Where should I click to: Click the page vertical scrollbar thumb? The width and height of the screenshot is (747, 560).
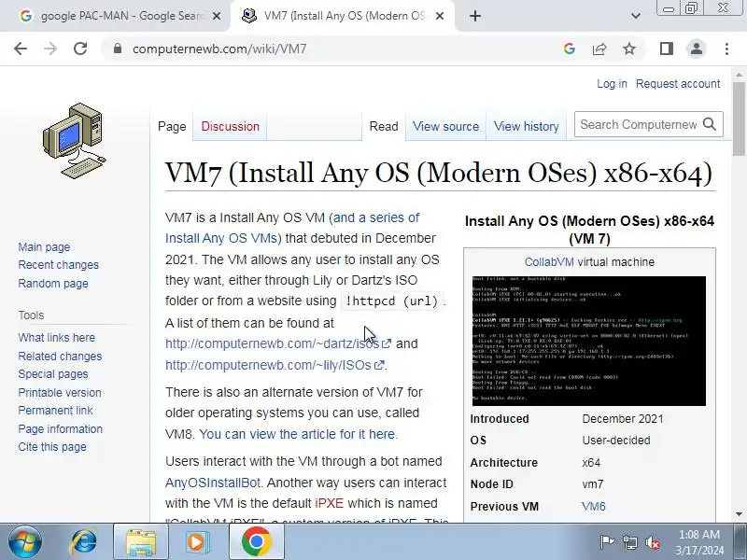pos(739,119)
